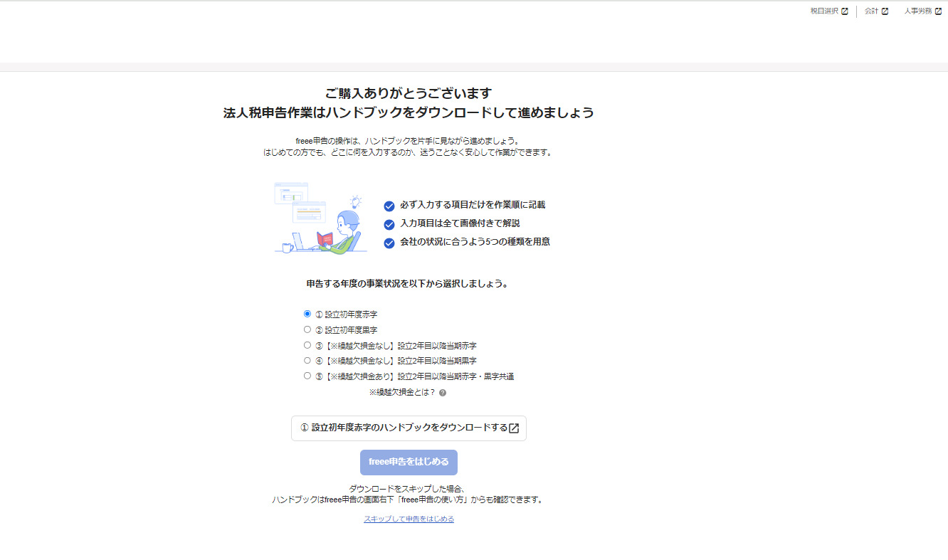Click the external-link icon in the download button
The height and width of the screenshot is (560, 948).
[514, 428]
